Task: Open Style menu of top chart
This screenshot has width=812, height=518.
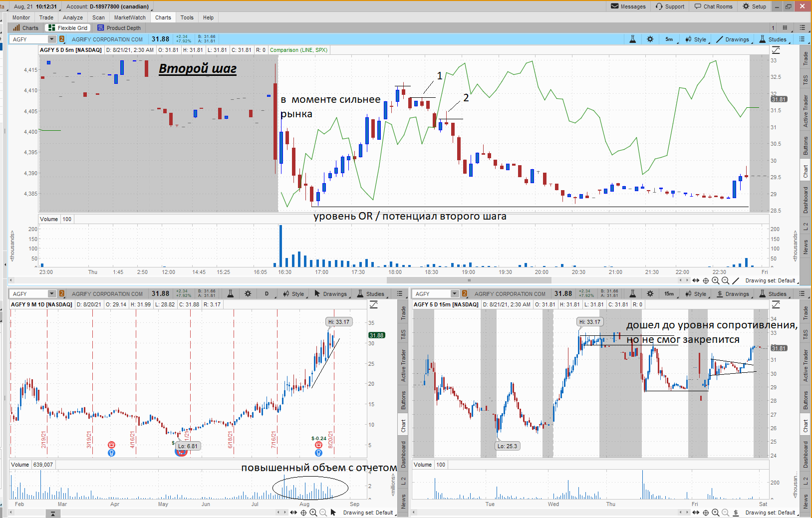Action: [696, 39]
